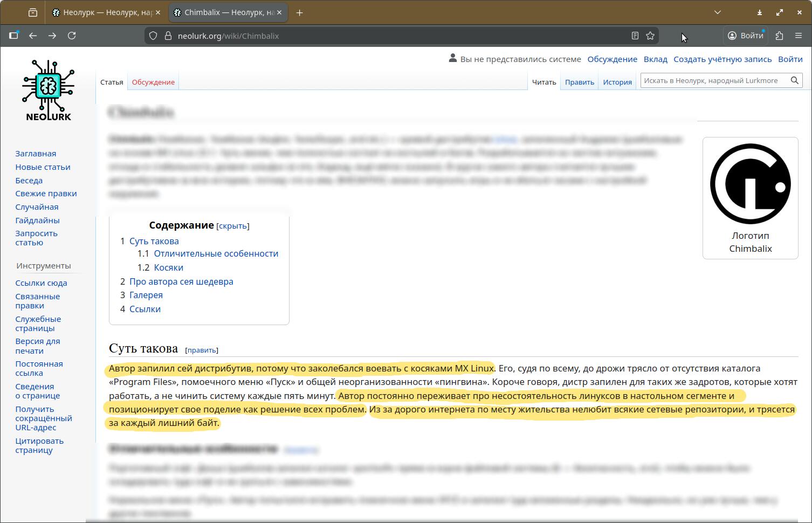Image resolution: width=812 pixels, height=523 pixels.
Task: Open the Править edit tab
Action: [580, 82]
